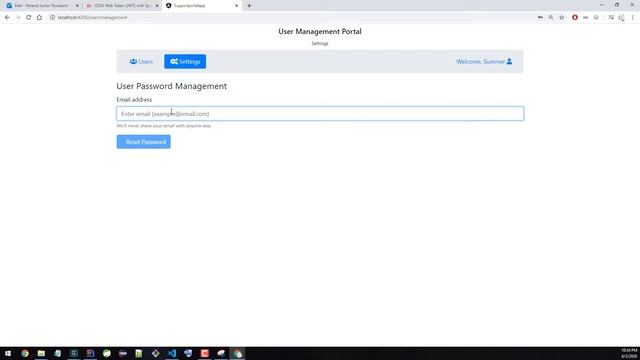Maximize or restore the browser window
The width and height of the screenshot is (640, 360).
(617, 5)
